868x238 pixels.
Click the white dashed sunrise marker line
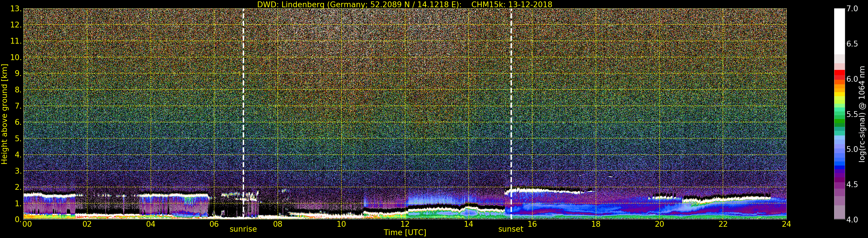click(x=243, y=114)
